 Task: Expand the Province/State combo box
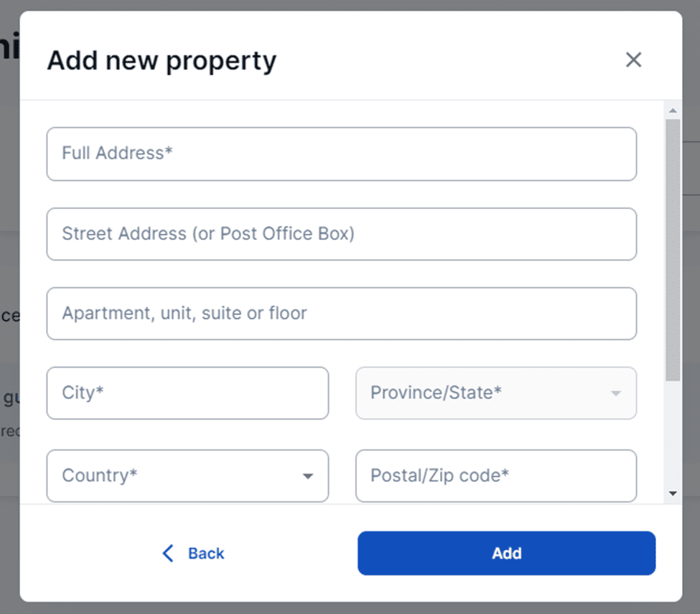pyautogui.click(x=495, y=393)
